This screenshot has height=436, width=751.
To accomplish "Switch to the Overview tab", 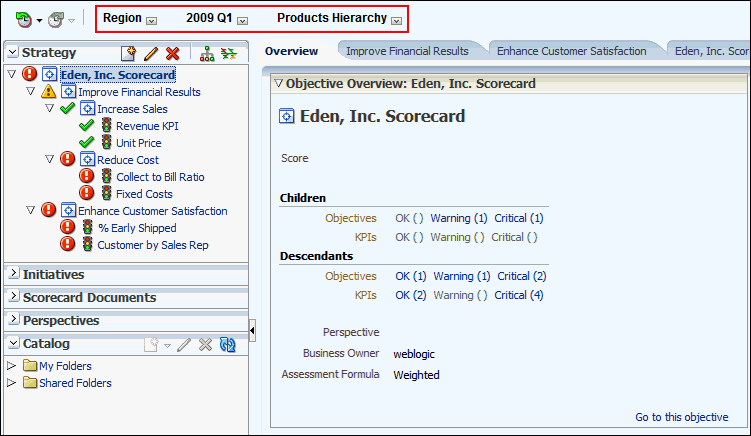I will pyautogui.click(x=291, y=51).
